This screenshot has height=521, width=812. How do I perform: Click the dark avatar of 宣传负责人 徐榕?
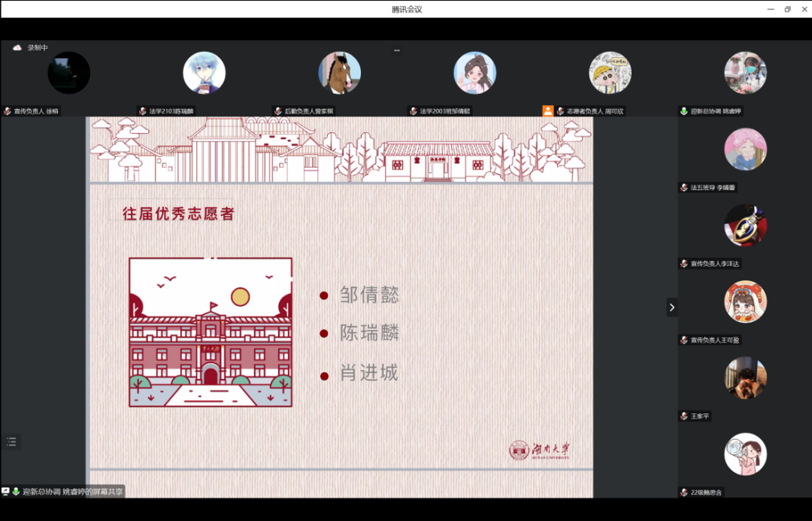[69, 73]
